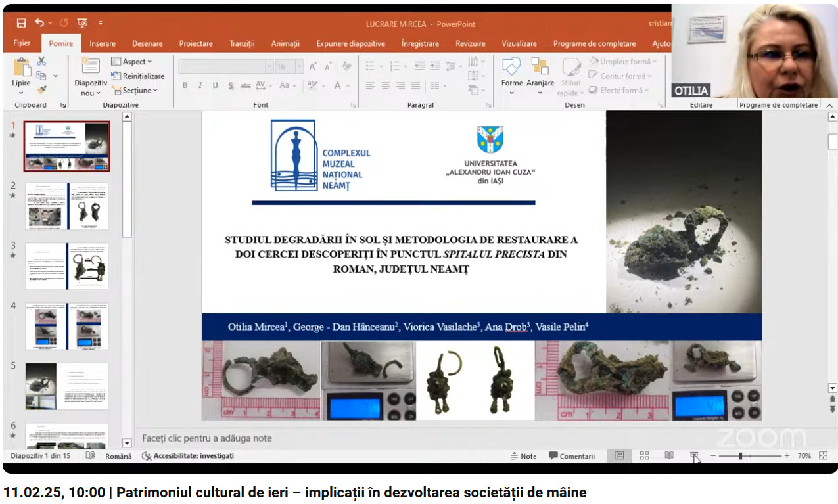Click the 70% zoom level

[x=804, y=456]
